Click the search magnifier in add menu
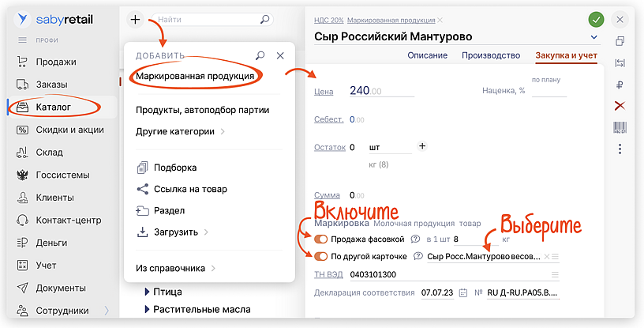 (x=260, y=56)
